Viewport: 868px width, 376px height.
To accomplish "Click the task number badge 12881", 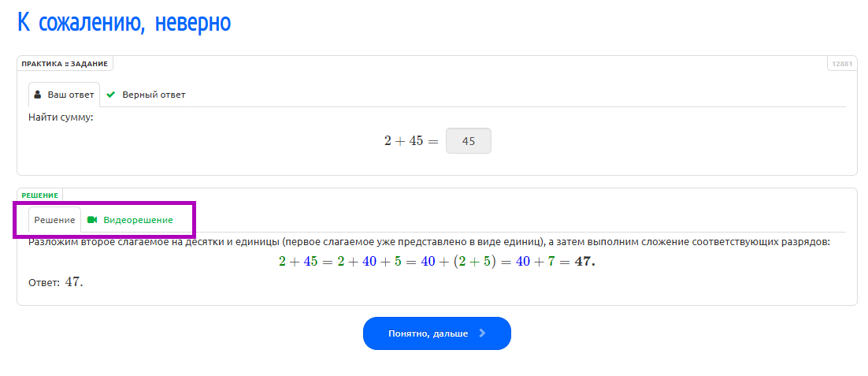I will point(842,64).
